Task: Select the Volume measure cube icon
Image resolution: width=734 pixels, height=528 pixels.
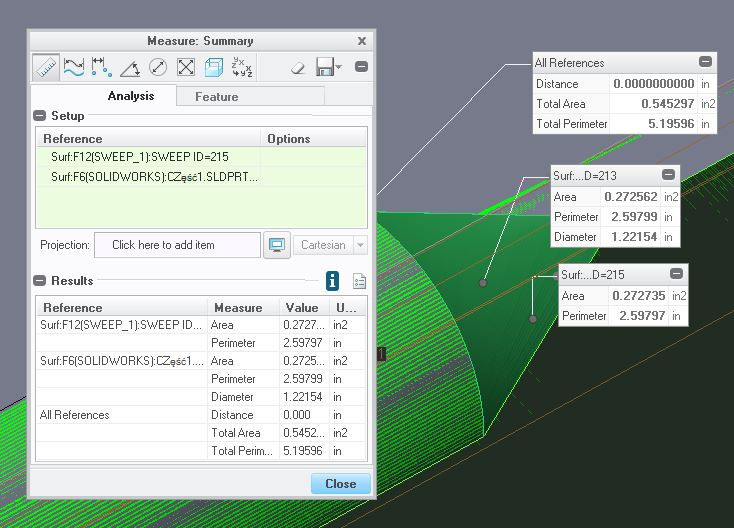Action: pyautogui.click(x=214, y=67)
